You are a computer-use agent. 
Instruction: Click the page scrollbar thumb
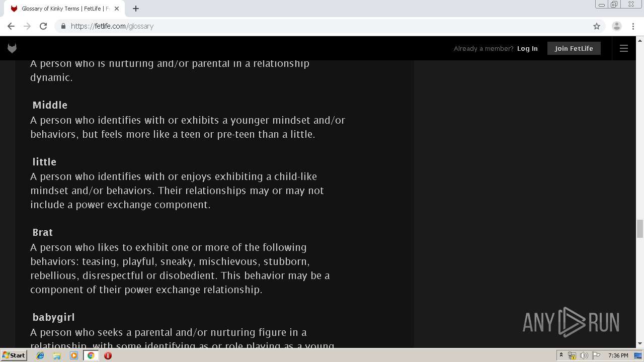[640, 228]
